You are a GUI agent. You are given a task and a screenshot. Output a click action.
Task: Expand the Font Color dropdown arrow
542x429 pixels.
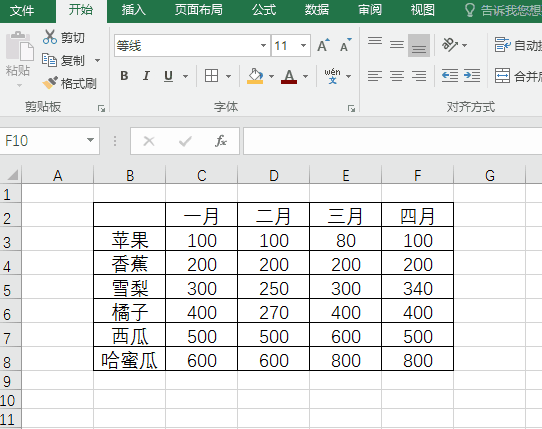tap(306, 76)
